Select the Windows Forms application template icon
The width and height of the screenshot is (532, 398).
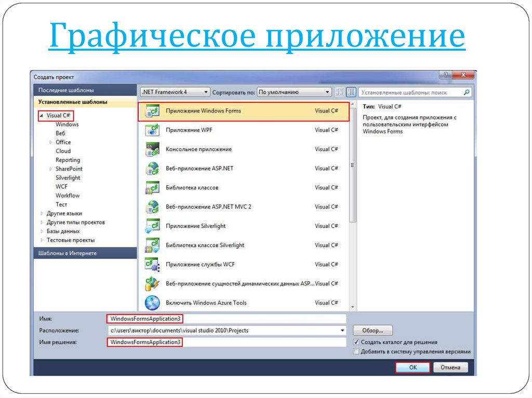point(152,111)
